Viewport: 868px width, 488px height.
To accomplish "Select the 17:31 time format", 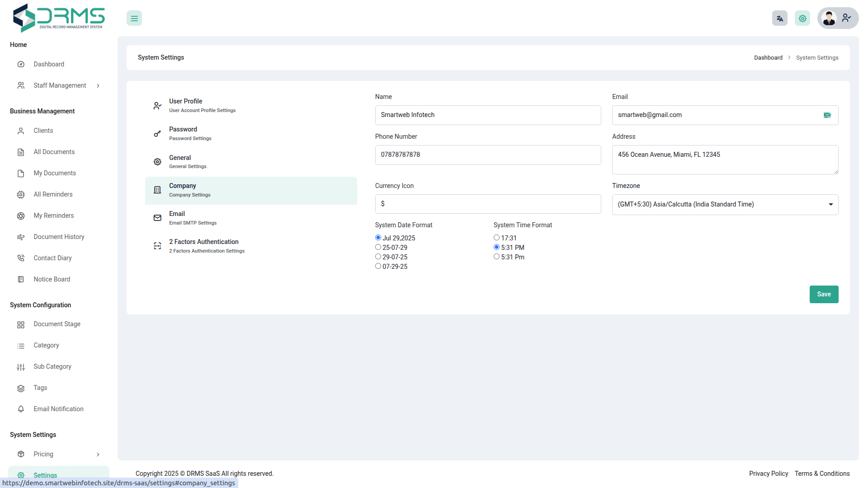I will pos(496,238).
